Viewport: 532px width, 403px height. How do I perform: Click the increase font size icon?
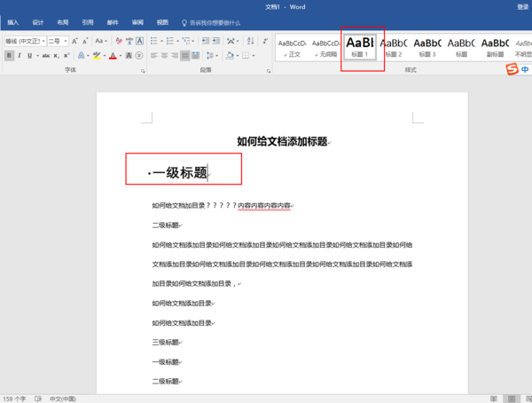(74, 41)
